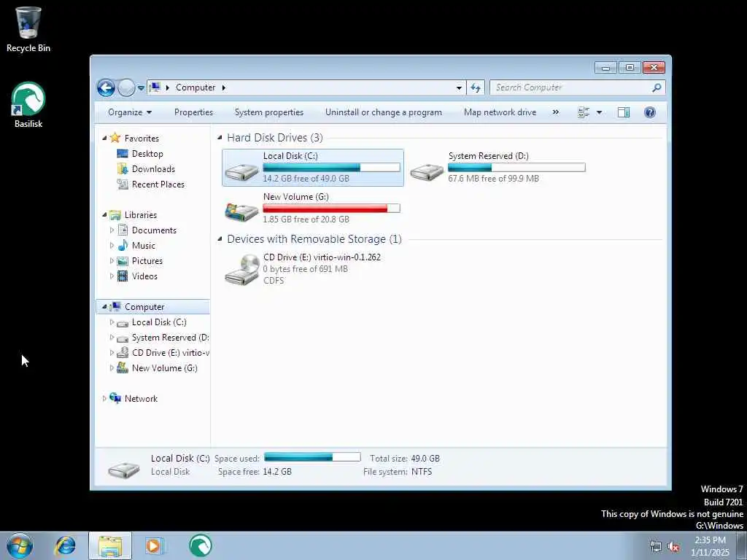Open the clock showing 2:35 PM
The width and height of the screenshot is (747, 560).
coord(710,546)
